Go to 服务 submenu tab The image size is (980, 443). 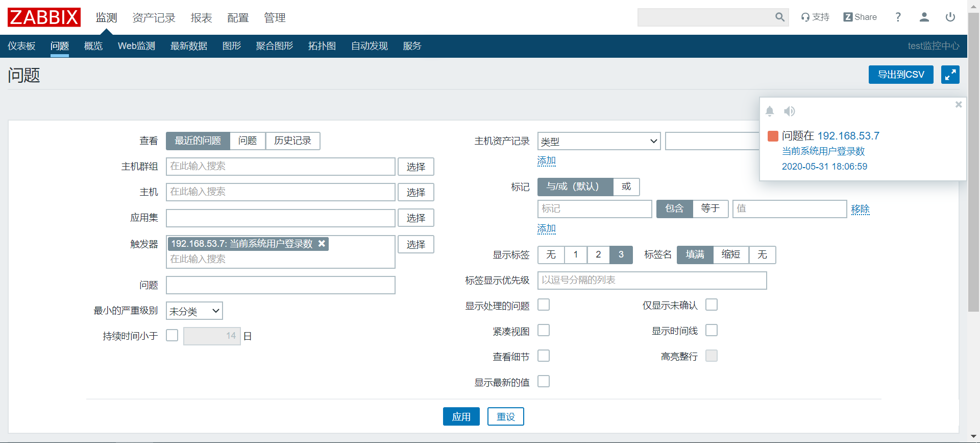[412, 46]
